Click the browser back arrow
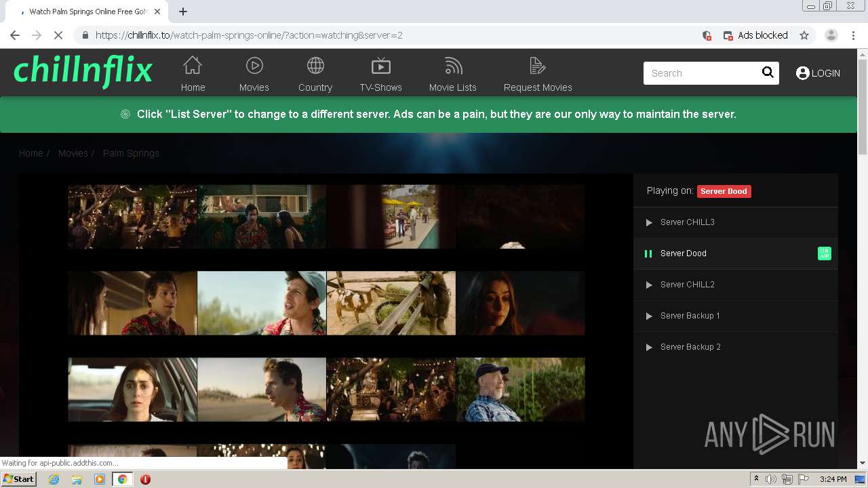The height and width of the screenshot is (488, 868). tap(15, 35)
